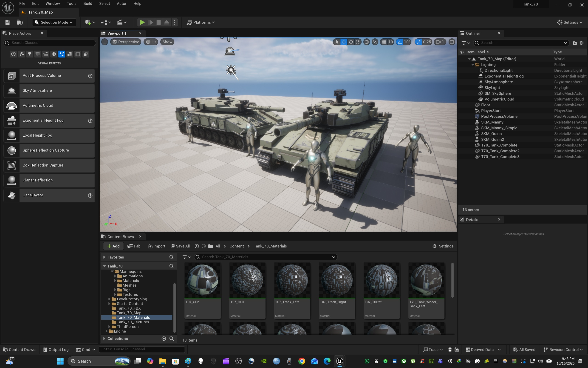Open the Content Drawer button
Image resolution: width=588 pixels, height=368 pixels.
(20, 350)
